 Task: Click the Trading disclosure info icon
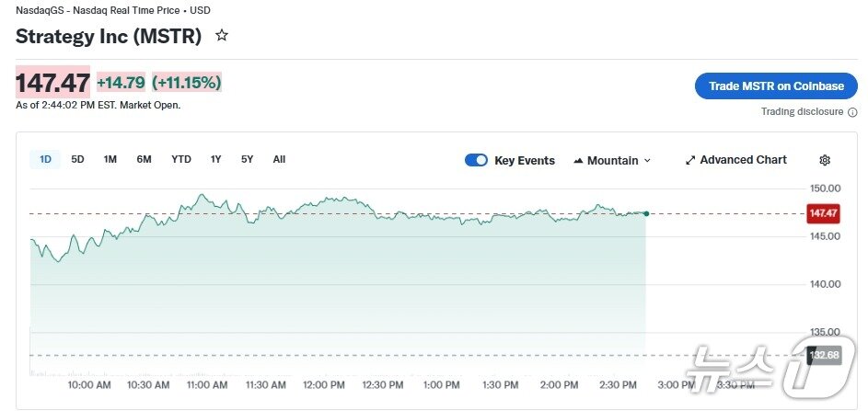(852, 112)
